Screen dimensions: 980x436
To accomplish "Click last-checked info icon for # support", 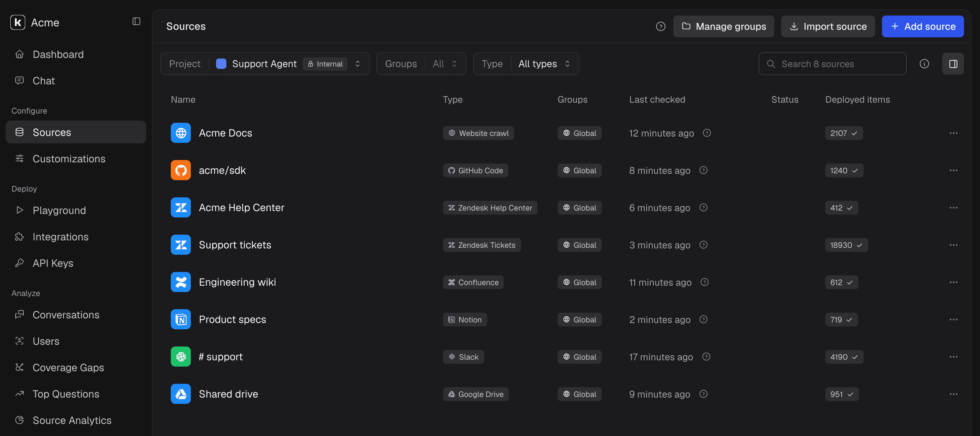I will pos(706,357).
